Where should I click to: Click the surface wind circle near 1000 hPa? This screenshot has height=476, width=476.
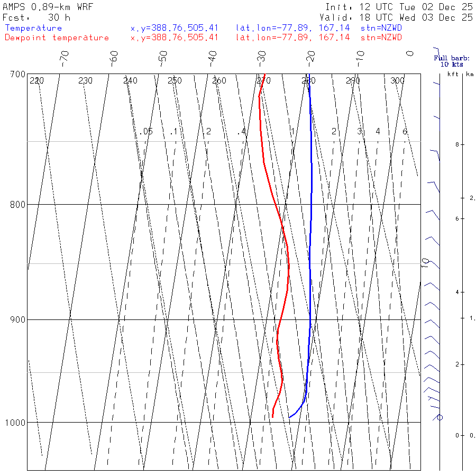[440, 417]
